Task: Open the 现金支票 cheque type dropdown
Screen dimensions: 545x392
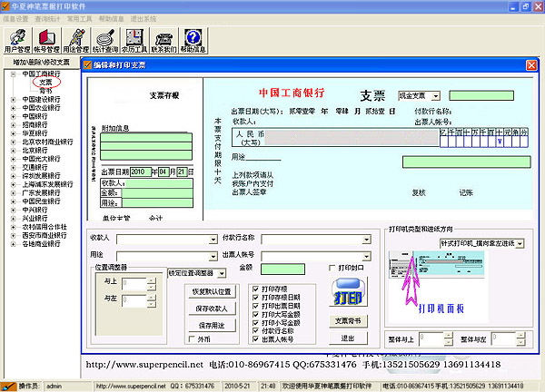Action: pyautogui.click(x=436, y=96)
